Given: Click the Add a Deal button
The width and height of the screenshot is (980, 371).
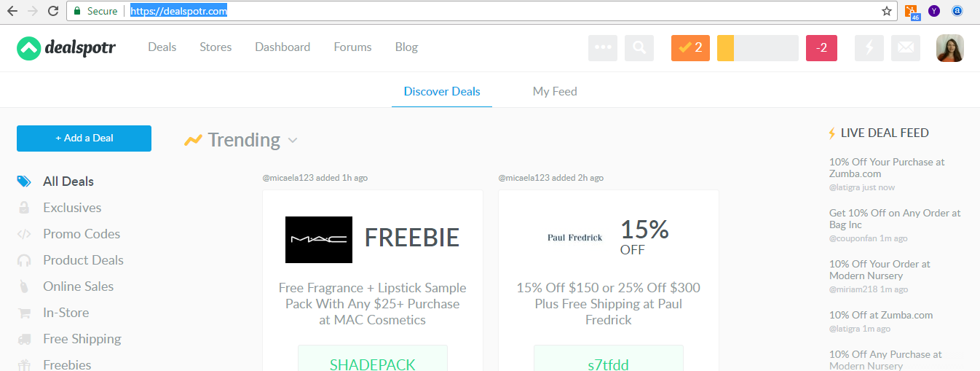Looking at the screenshot, I should click(84, 138).
